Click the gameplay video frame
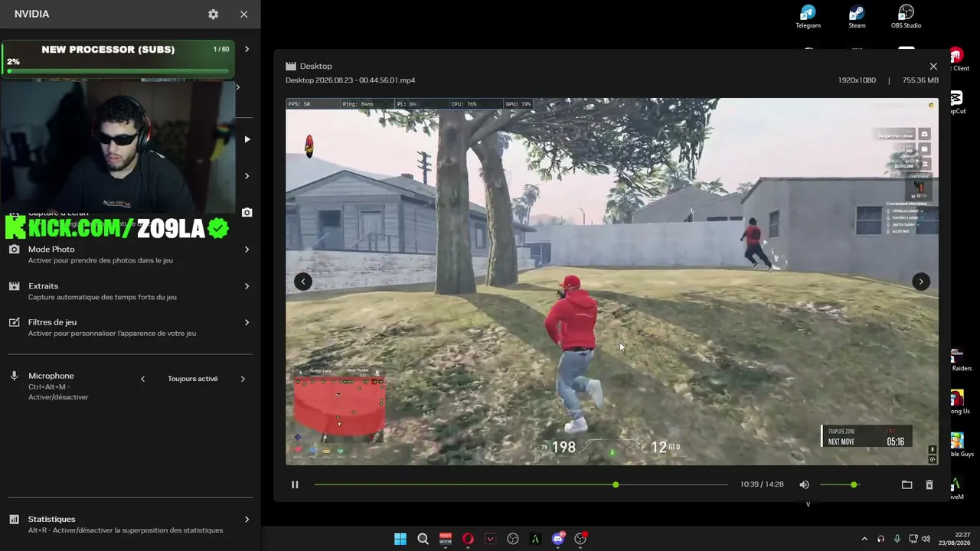 click(612, 282)
